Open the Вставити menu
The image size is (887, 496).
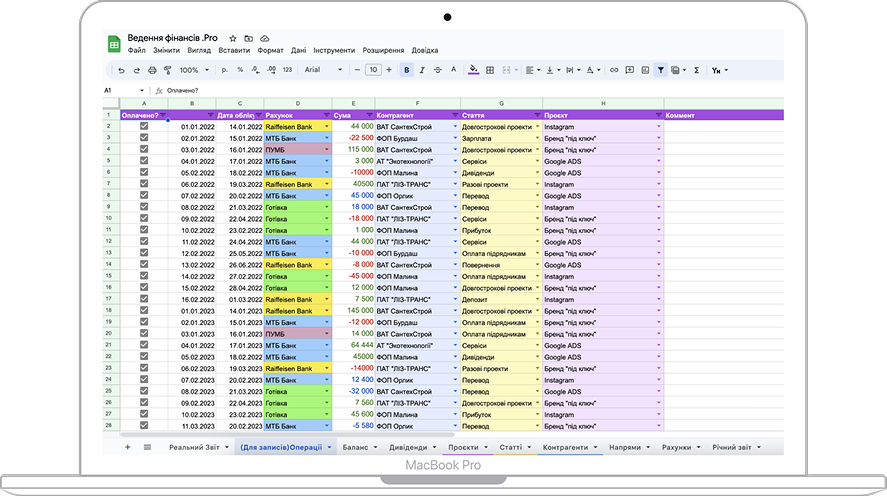pos(234,50)
